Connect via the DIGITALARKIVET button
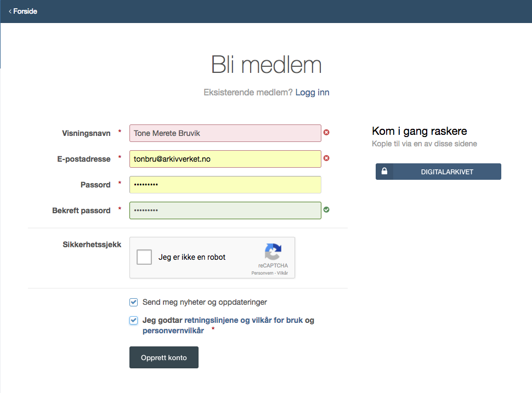 446,172
